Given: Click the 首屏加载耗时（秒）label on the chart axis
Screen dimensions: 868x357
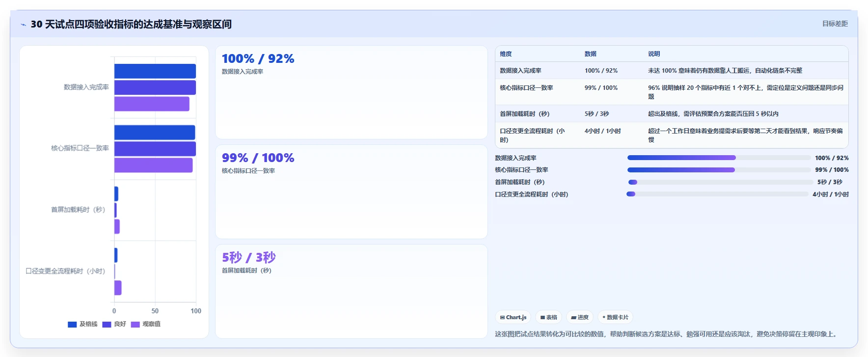Looking at the screenshot, I should pos(78,210).
